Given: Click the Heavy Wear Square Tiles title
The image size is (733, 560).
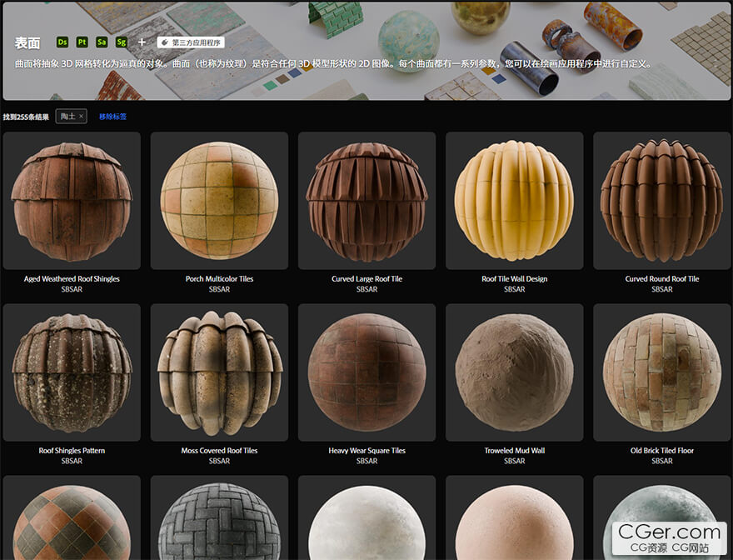Looking at the screenshot, I should pyautogui.click(x=367, y=451).
